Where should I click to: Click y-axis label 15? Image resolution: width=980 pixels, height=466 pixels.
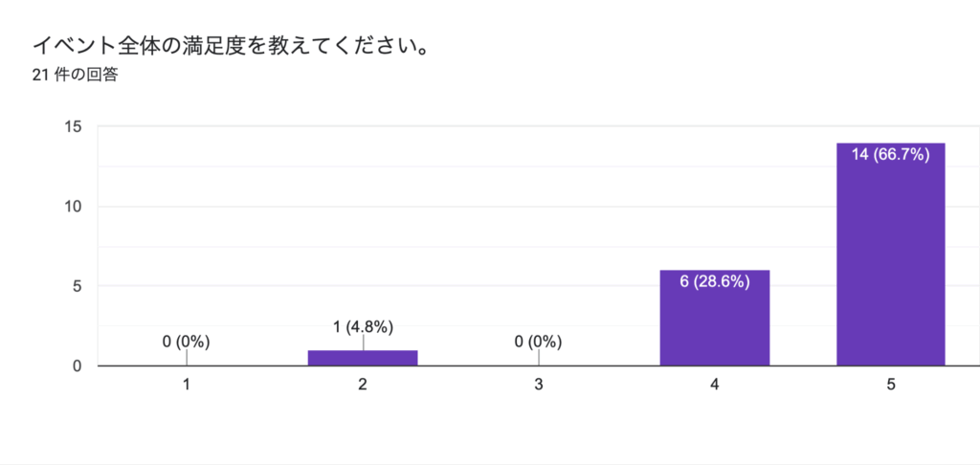73,127
